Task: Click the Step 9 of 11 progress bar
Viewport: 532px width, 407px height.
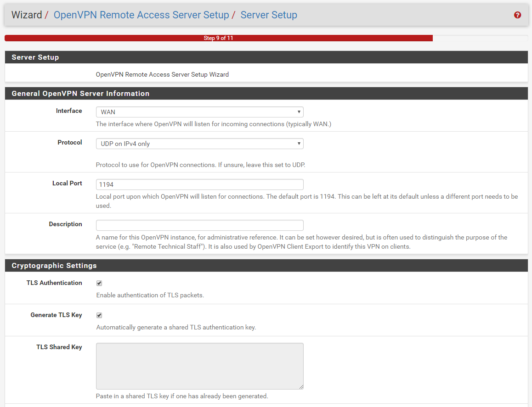Action: click(x=219, y=38)
